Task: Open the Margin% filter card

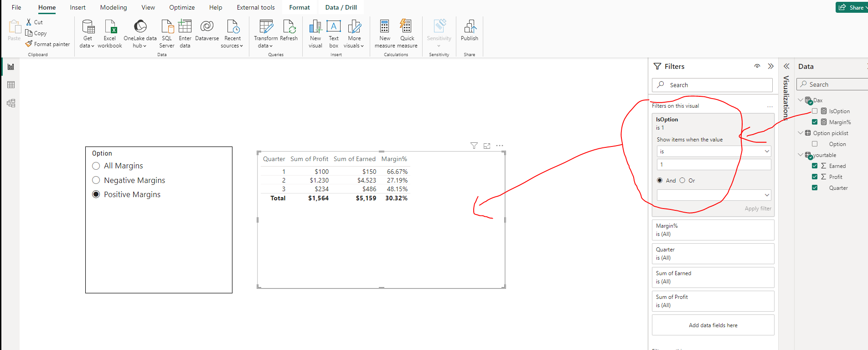Action: pos(713,230)
